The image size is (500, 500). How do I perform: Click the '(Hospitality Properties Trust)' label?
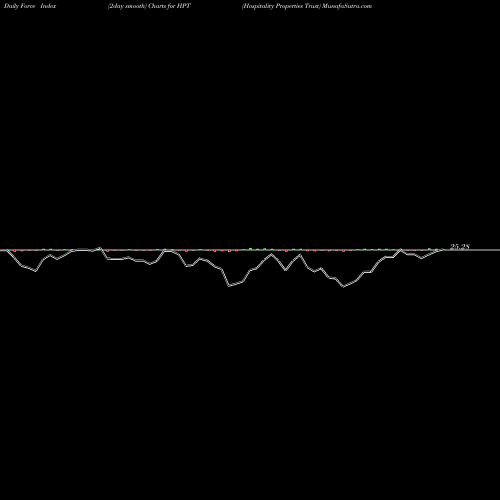281,6
